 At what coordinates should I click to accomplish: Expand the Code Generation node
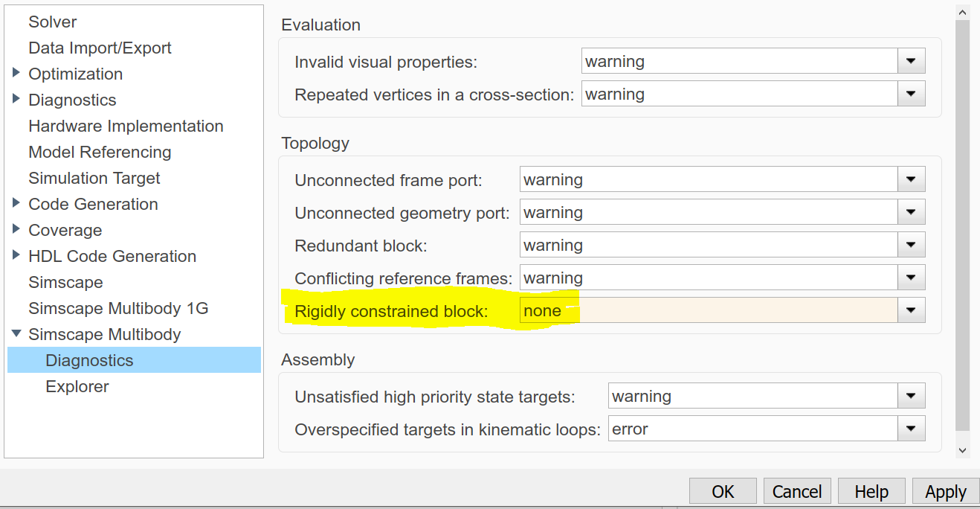pyautogui.click(x=16, y=204)
